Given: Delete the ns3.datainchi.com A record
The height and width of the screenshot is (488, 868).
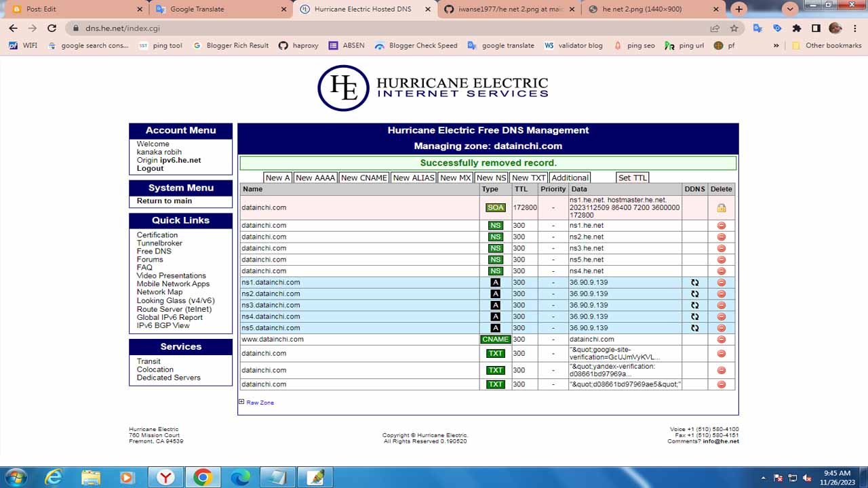Looking at the screenshot, I should coord(721,306).
